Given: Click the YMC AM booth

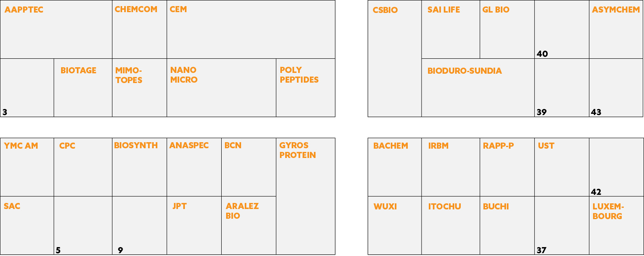Looking at the screenshot, I should point(27,167).
